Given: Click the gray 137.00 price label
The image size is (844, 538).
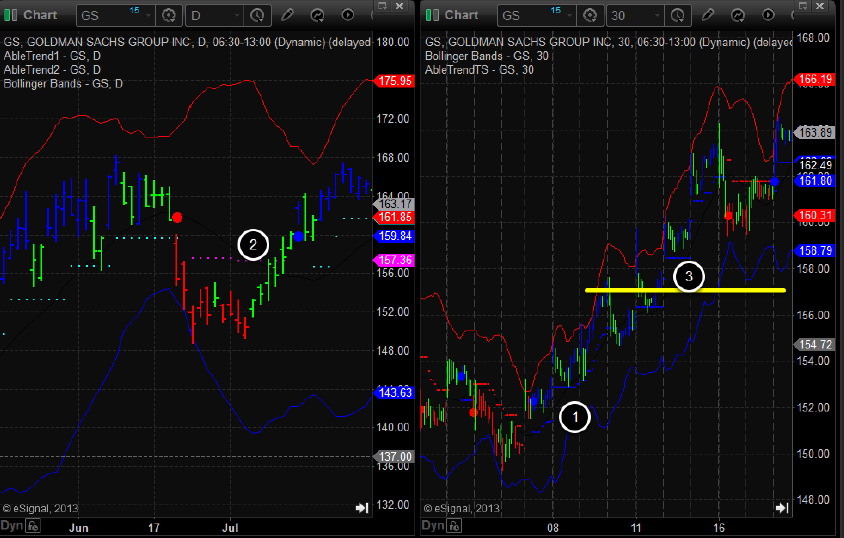Looking at the screenshot, I should click(x=394, y=457).
